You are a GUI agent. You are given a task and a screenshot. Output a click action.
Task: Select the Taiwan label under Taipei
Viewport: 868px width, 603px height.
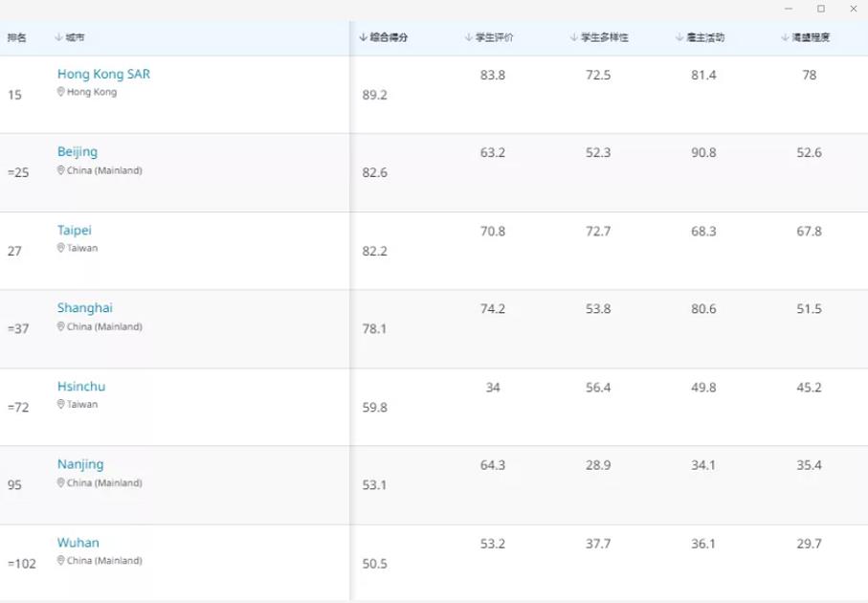click(82, 248)
